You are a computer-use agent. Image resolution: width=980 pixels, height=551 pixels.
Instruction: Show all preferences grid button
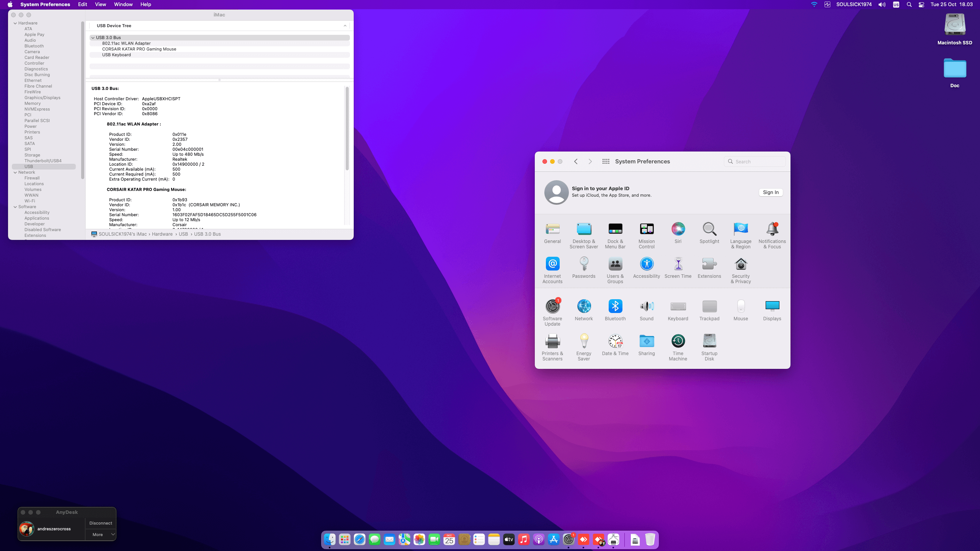tap(606, 161)
